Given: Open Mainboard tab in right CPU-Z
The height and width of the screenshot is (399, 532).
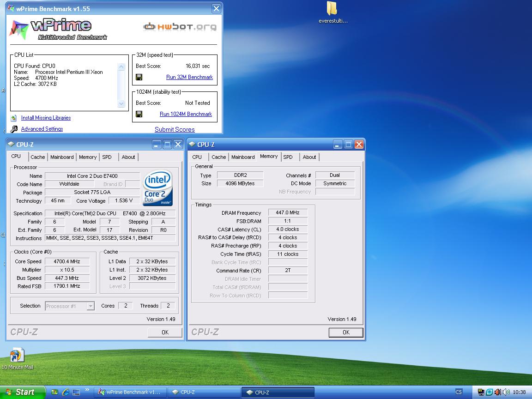Looking at the screenshot, I should (x=243, y=157).
